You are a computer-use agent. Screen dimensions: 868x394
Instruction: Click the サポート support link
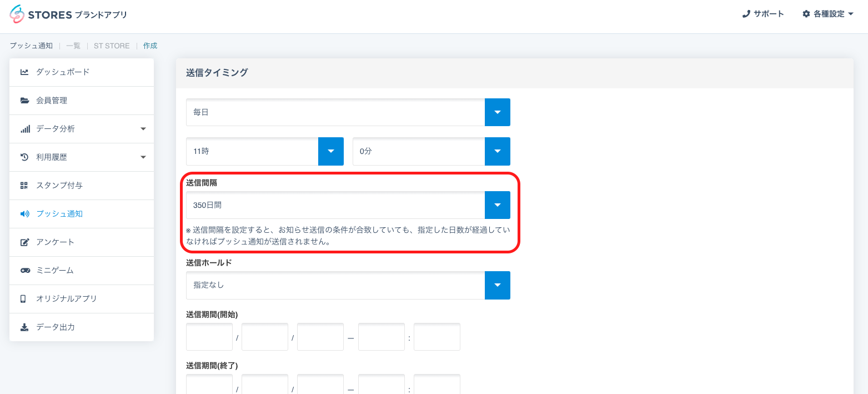click(763, 14)
